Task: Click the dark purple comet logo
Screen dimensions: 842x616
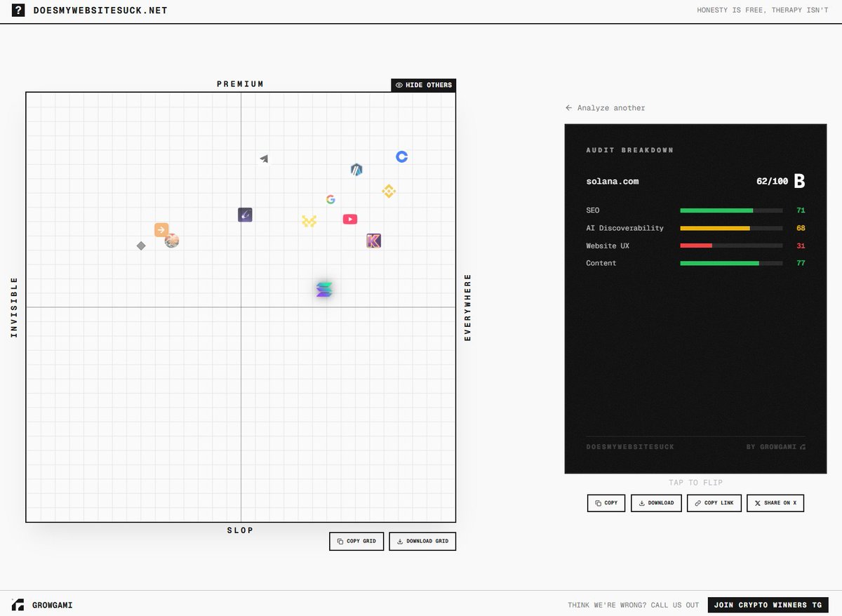Action: [245, 215]
